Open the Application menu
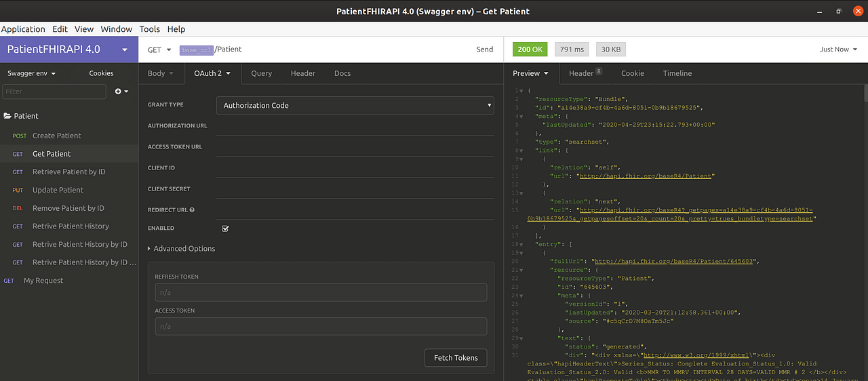 [23, 29]
